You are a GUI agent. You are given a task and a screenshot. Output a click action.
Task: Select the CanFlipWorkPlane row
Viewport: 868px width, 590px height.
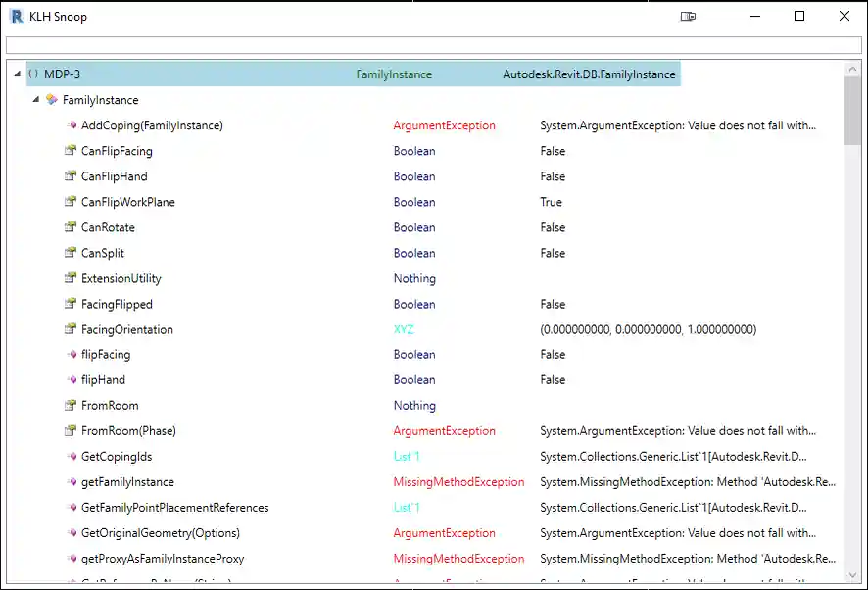point(127,202)
